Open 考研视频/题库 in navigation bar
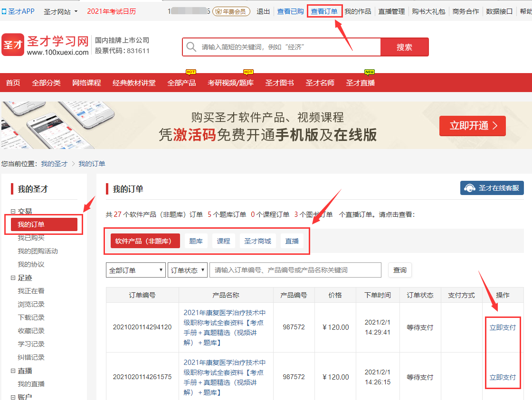 230,83
